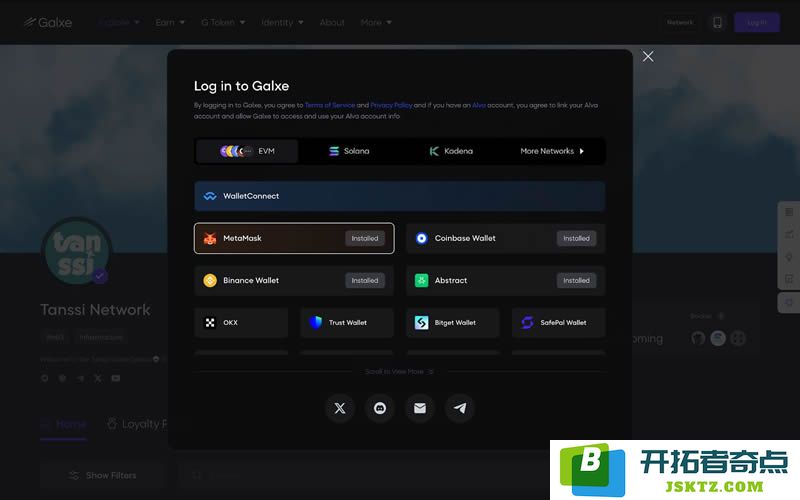Click Show Filters button

tap(103, 476)
